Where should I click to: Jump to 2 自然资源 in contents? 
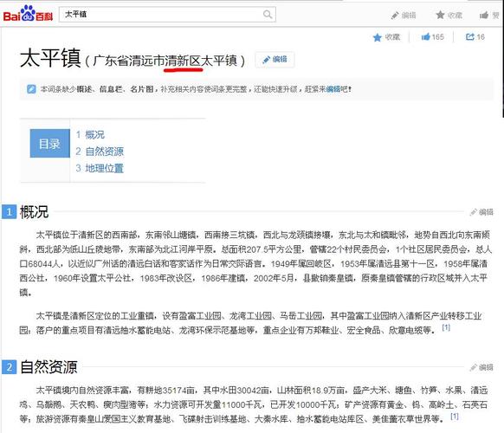point(100,152)
